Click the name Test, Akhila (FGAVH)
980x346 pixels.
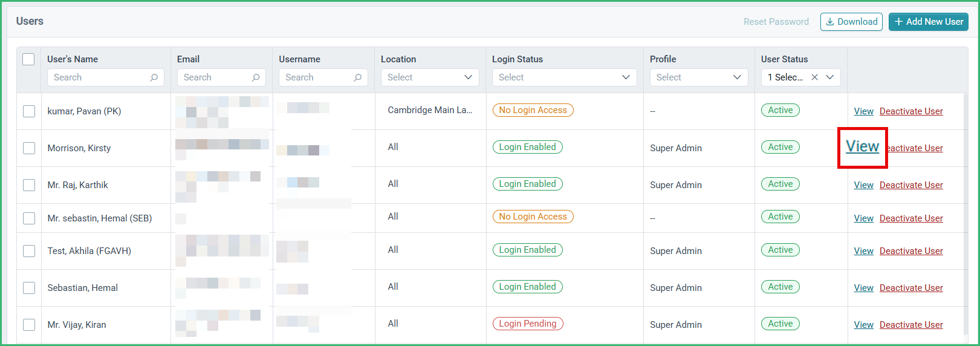89,251
